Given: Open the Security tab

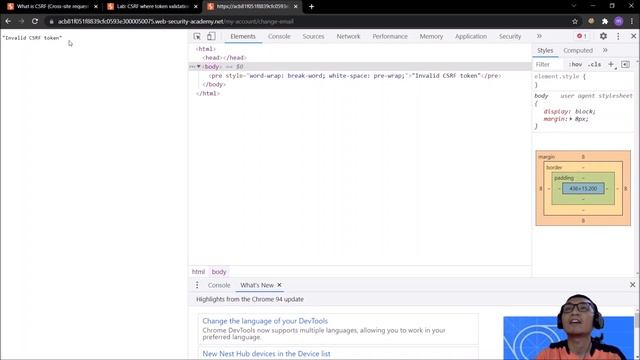Looking at the screenshot, I should pyautogui.click(x=510, y=36).
